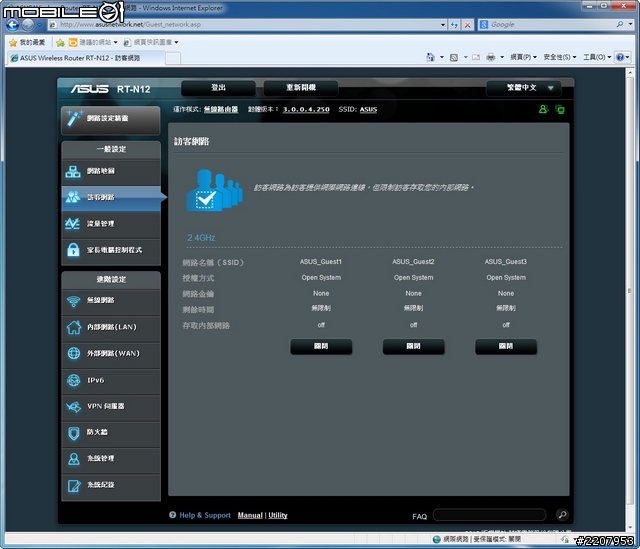Viewport: 640px width, 549px height.
Task: Open IE Page (網頁) menu dropdown
Action: pos(523,57)
